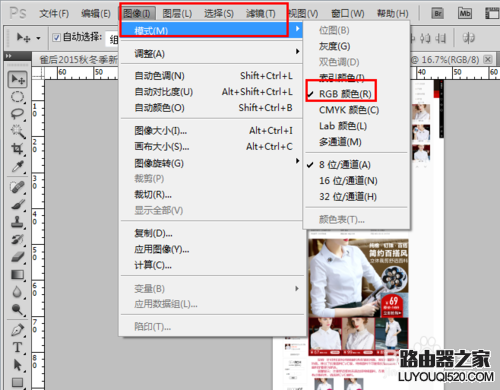Open the 视图(V) menu
Screen dimensions: 500x390
coord(304,14)
